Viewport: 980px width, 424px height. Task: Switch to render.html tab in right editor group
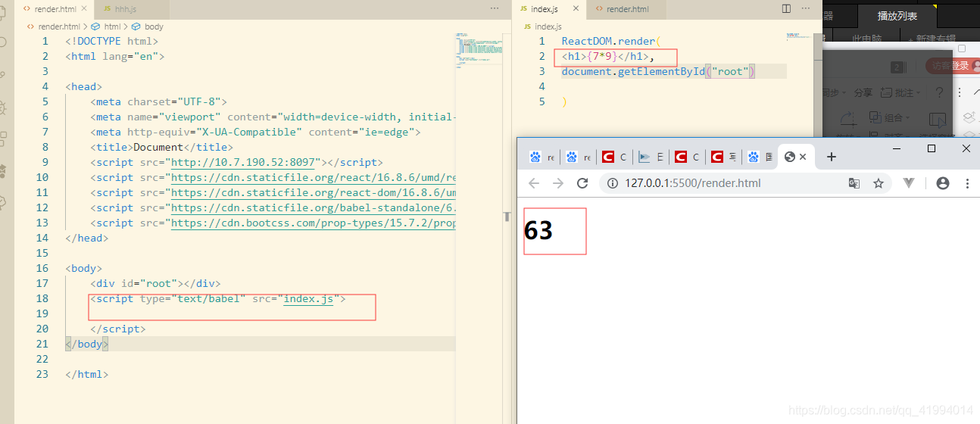pyautogui.click(x=627, y=9)
